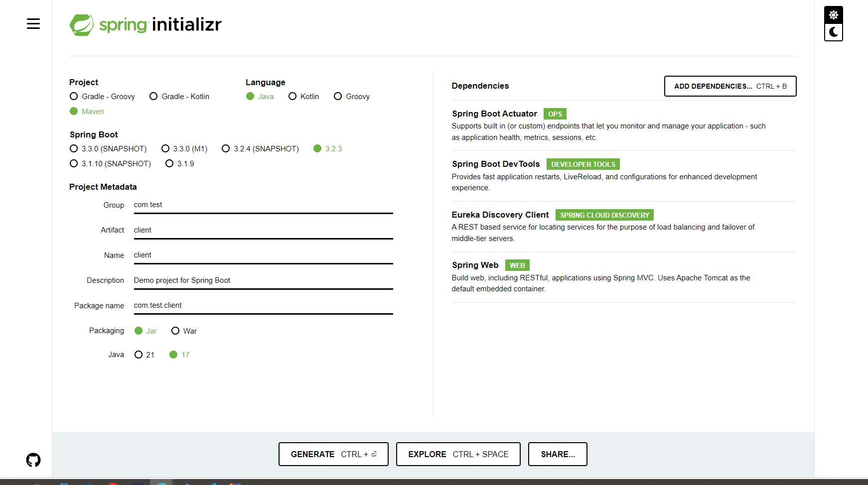Select Spring Boot 3.3.0 (SNAPSHOT)
868x485 pixels.
click(108, 149)
